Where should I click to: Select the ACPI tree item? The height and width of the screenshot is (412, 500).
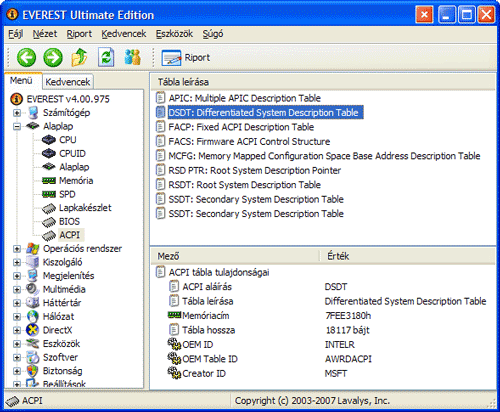(x=70, y=235)
